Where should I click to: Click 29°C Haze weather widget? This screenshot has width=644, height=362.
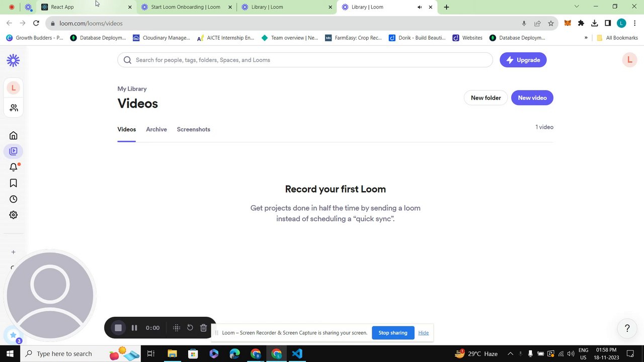click(476, 353)
